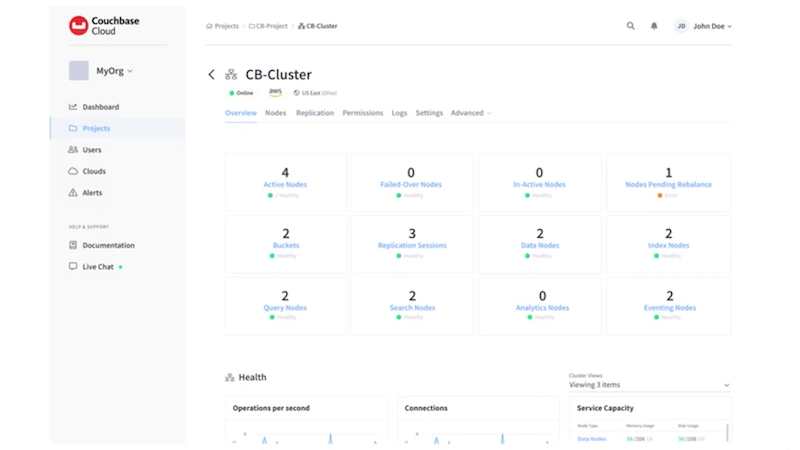This screenshot has height=450, width=800.
Task: Click the orange status dot under Nodes Pending Rebalance
Action: [x=660, y=195]
